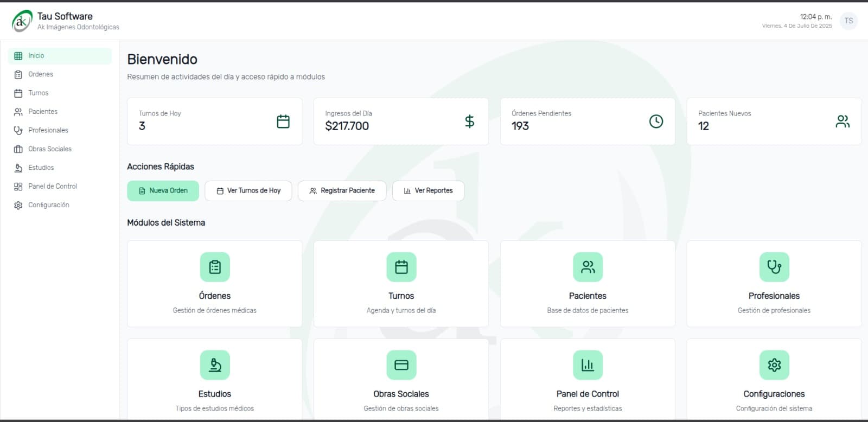Click the people icon in Pacientes module card
This screenshot has width=868, height=422.
click(x=588, y=267)
